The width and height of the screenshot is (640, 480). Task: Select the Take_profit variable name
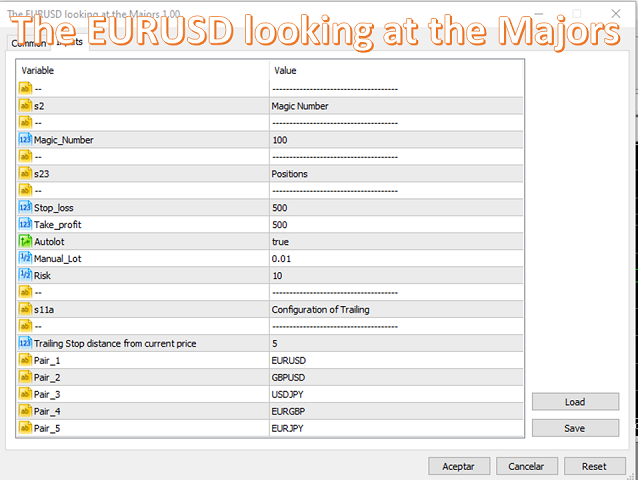[58, 225]
